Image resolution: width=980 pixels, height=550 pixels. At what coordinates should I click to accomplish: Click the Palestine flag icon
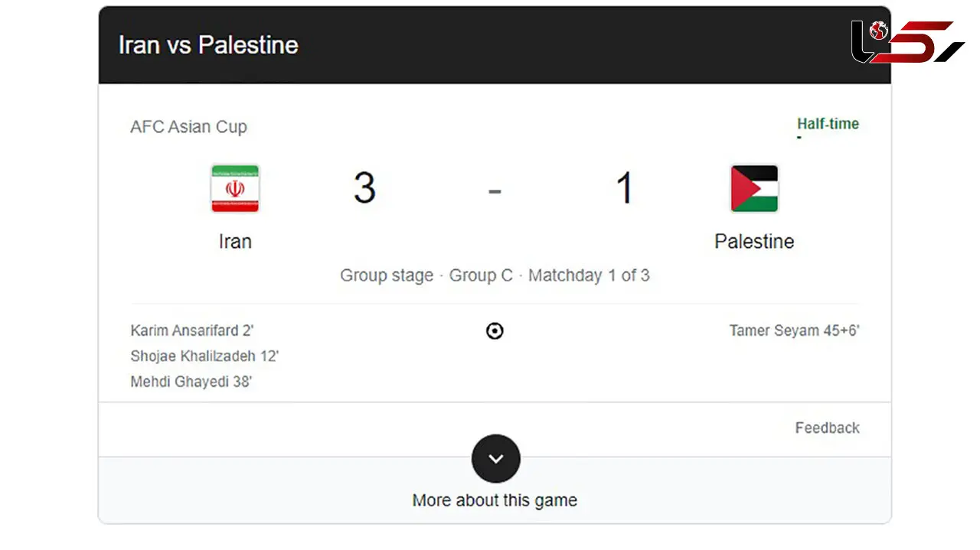[754, 188]
